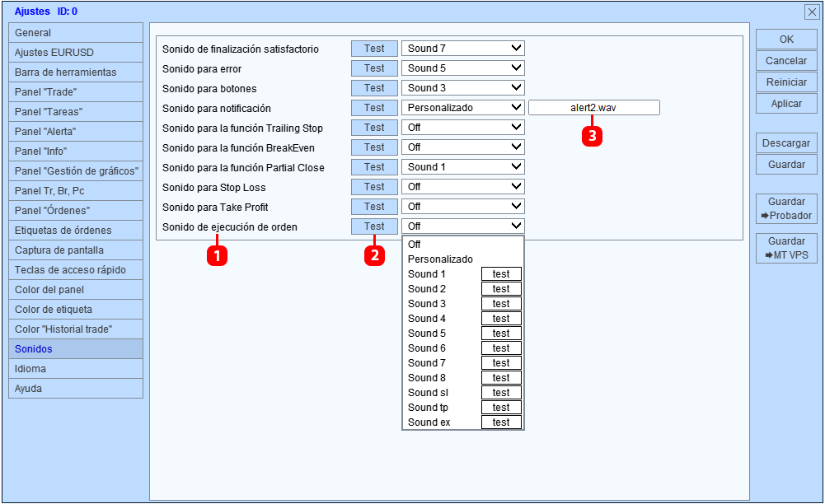Test the Sonido para botones sound

point(374,88)
